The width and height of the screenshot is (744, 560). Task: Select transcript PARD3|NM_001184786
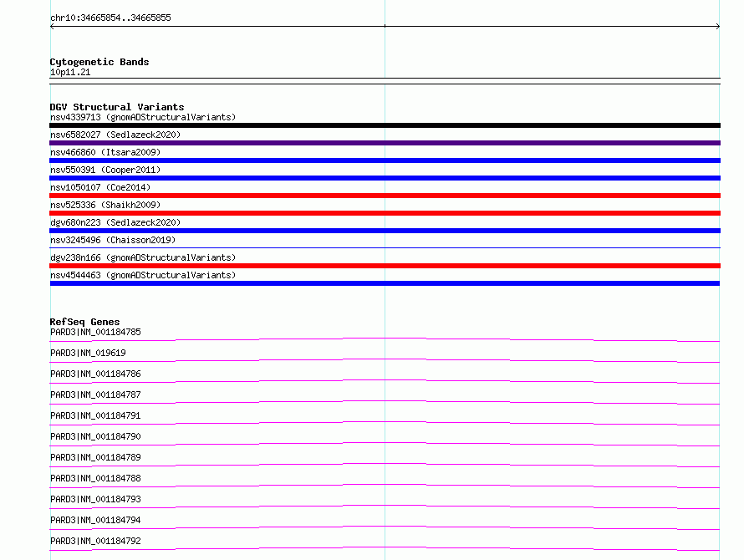click(x=95, y=374)
